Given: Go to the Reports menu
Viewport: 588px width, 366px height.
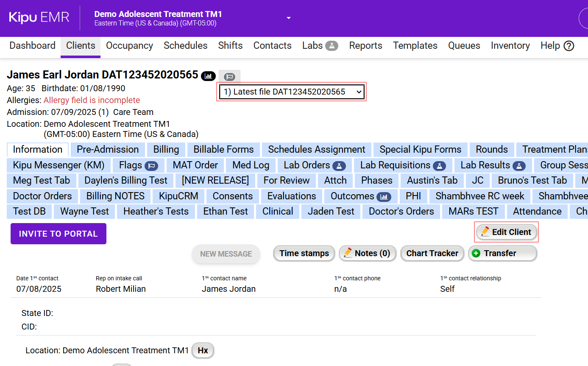Looking at the screenshot, I should point(365,46).
